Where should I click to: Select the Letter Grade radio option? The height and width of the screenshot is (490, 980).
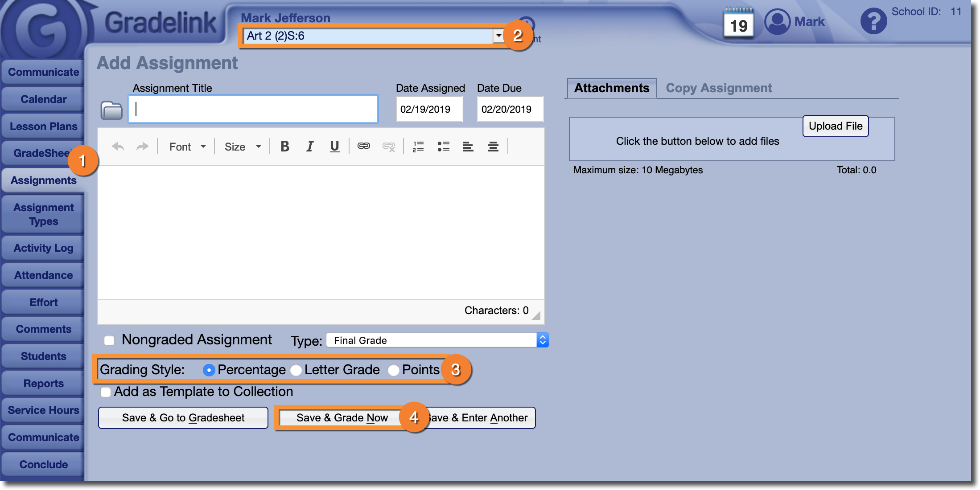[296, 370]
